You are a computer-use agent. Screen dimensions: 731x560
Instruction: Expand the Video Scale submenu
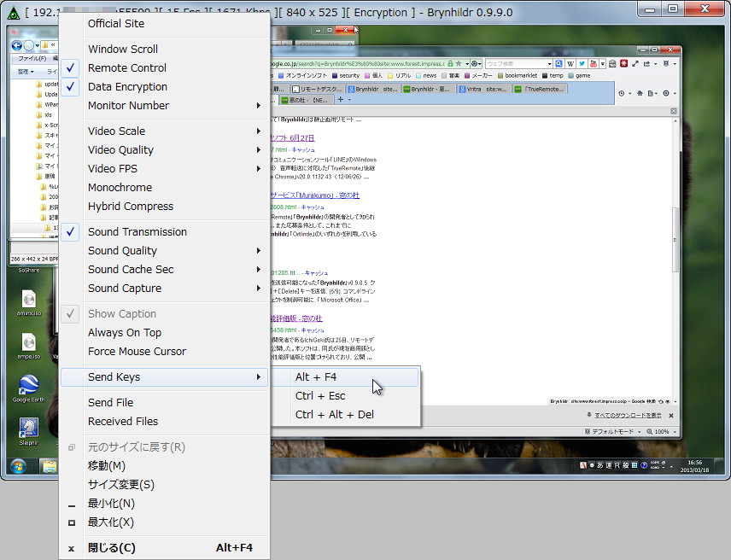[164, 131]
